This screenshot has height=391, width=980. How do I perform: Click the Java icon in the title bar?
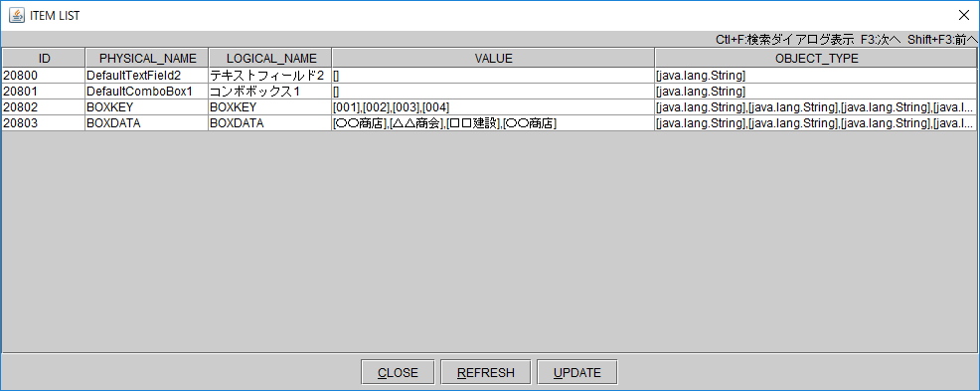[17, 15]
